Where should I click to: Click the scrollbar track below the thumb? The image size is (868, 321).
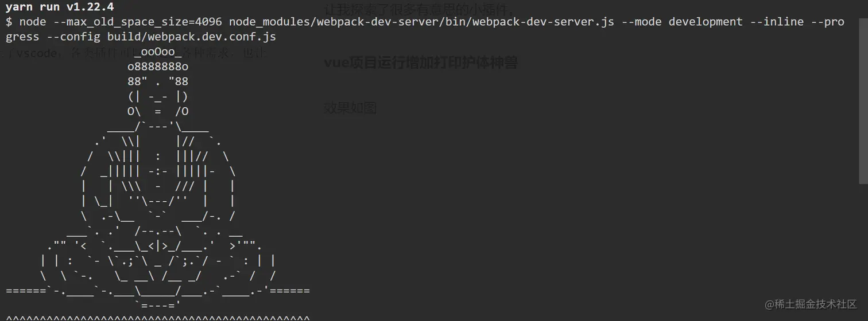coord(863,252)
